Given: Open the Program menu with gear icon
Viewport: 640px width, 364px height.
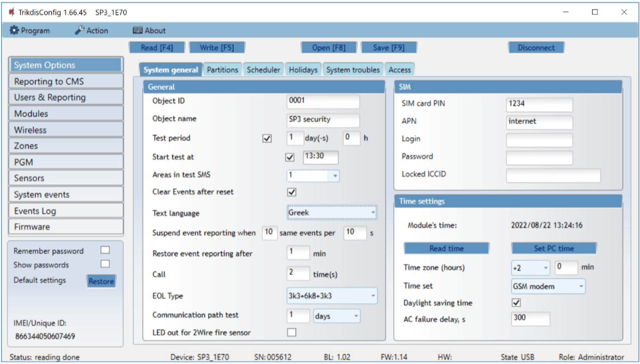Looking at the screenshot, I should (x=30, y=30).
